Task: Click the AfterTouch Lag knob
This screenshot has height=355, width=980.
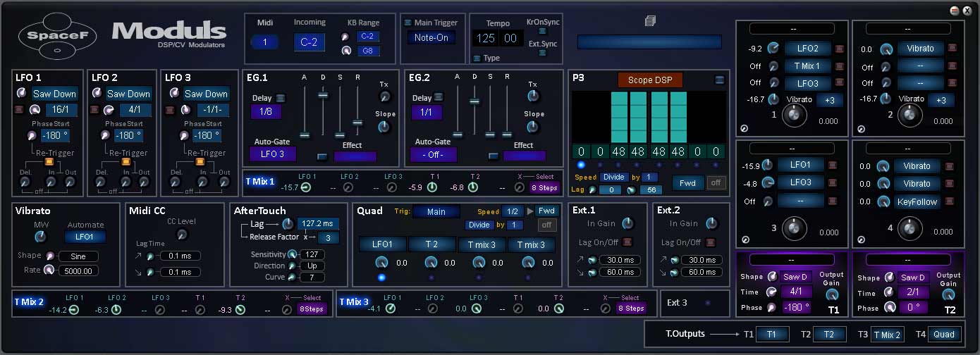Action: click(x=287, y=224)
